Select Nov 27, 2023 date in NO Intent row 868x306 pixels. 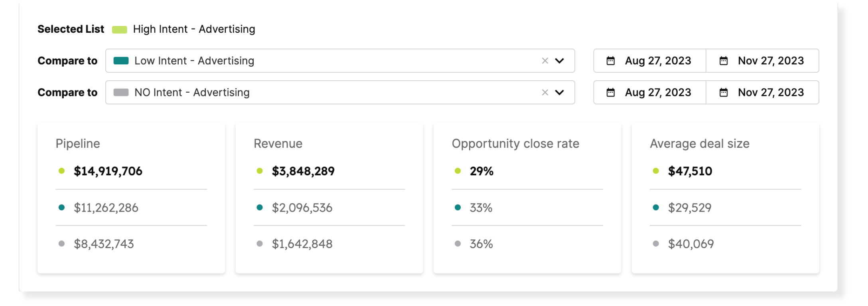click(x=770, y=93)
